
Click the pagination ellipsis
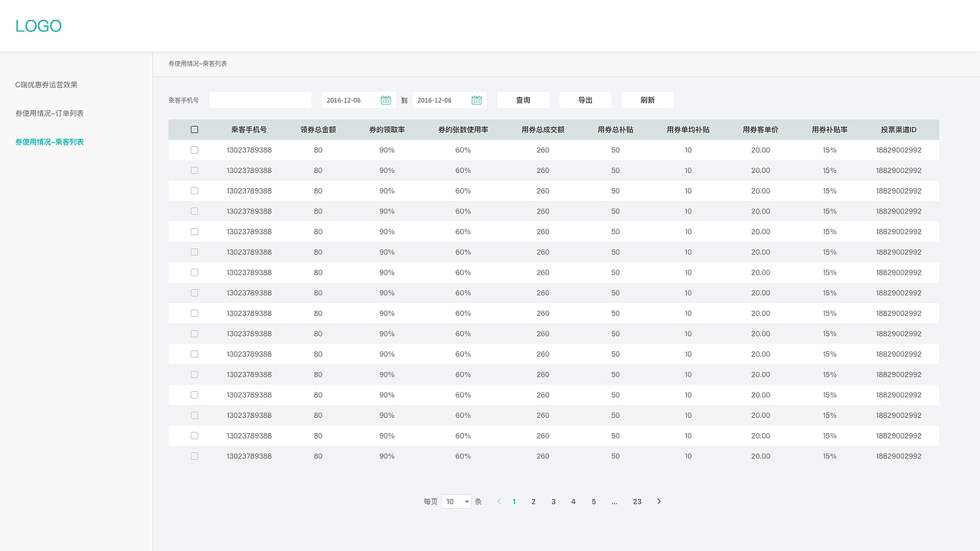615,502
